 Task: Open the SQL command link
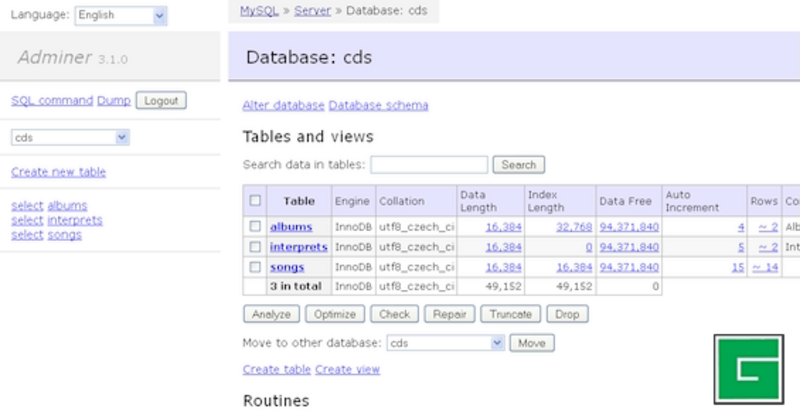click(x=52, y=101)
